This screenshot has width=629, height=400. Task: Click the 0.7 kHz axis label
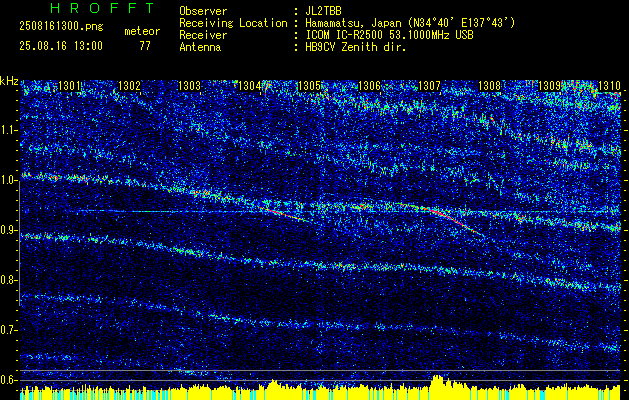click(9, 330)
